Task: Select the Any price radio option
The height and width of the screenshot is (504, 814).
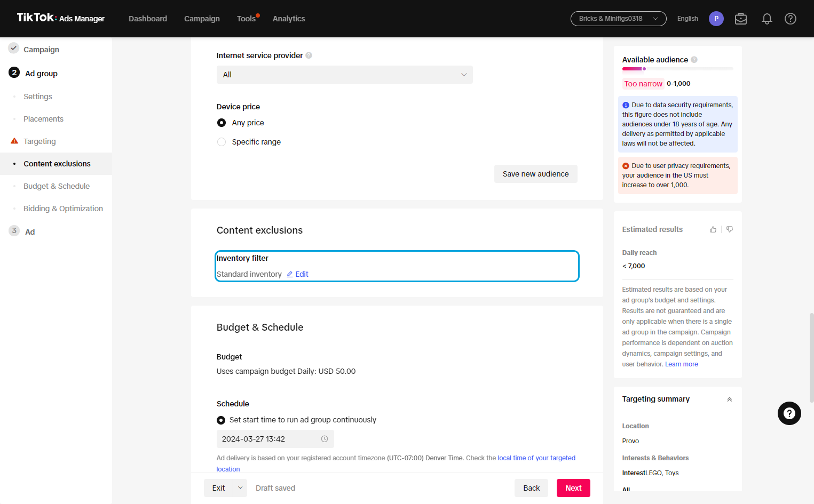Action: click(x=222, y=123)
